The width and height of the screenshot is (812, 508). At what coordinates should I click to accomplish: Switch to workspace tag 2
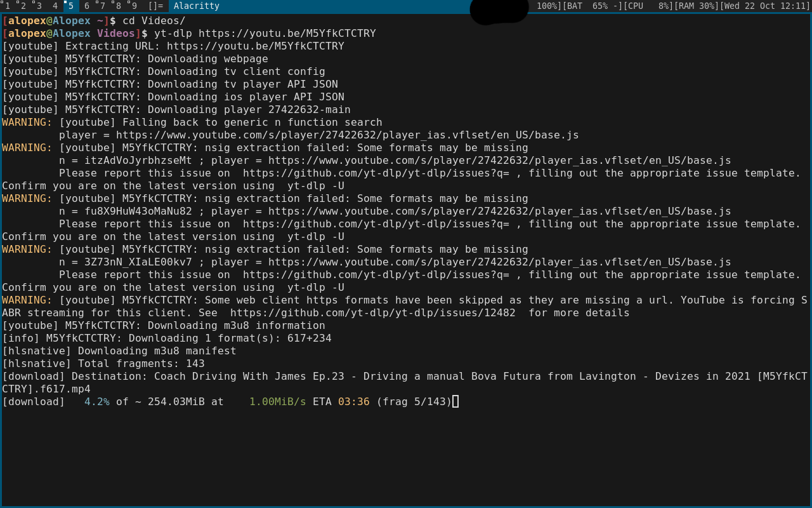click(x=23, y=6)
